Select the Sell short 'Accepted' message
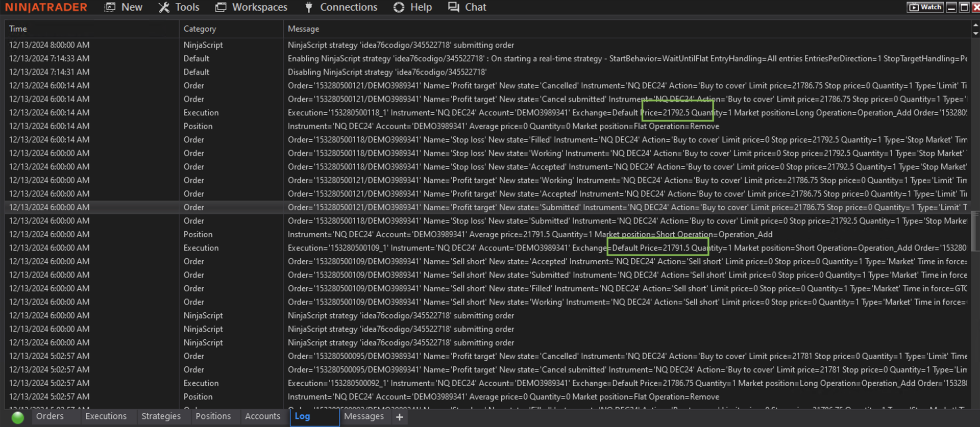The image size is (980, 427). click(x=627, y=261)
